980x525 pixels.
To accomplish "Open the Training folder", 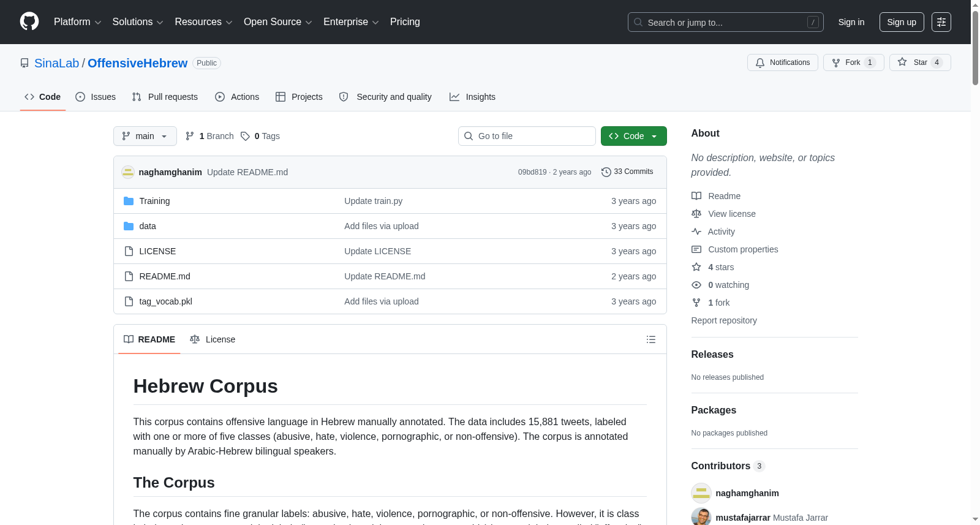I will tap(154, 201).
